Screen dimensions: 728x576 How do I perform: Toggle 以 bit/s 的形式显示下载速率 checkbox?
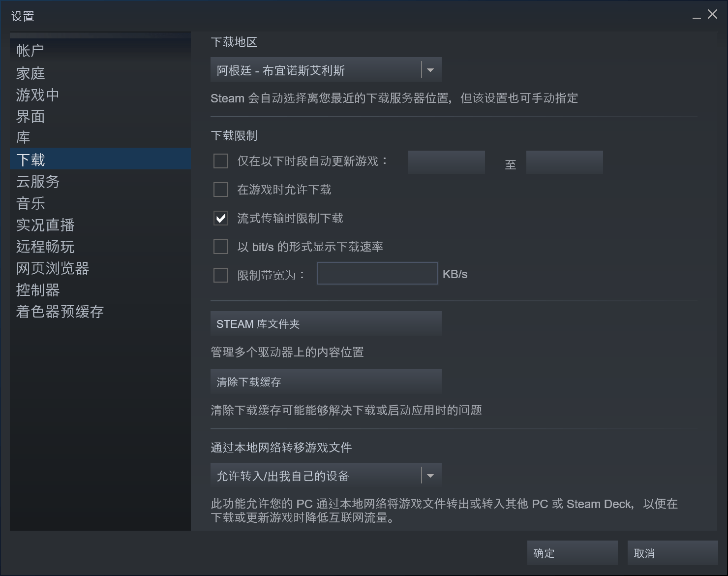[221, 247]
